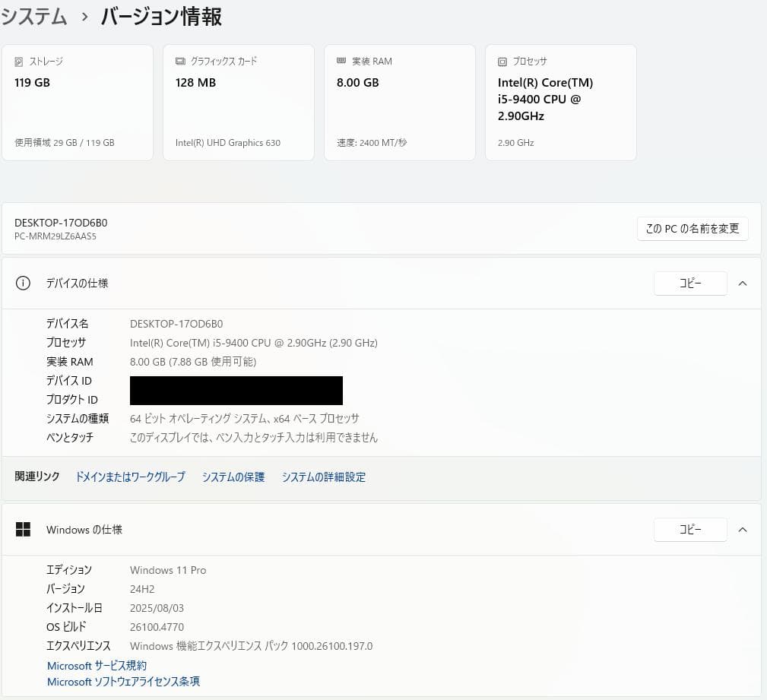Viewport: 767px width, 700px height.
Task: Open Microsoft サービス規約
Action: tap(96, 666)
